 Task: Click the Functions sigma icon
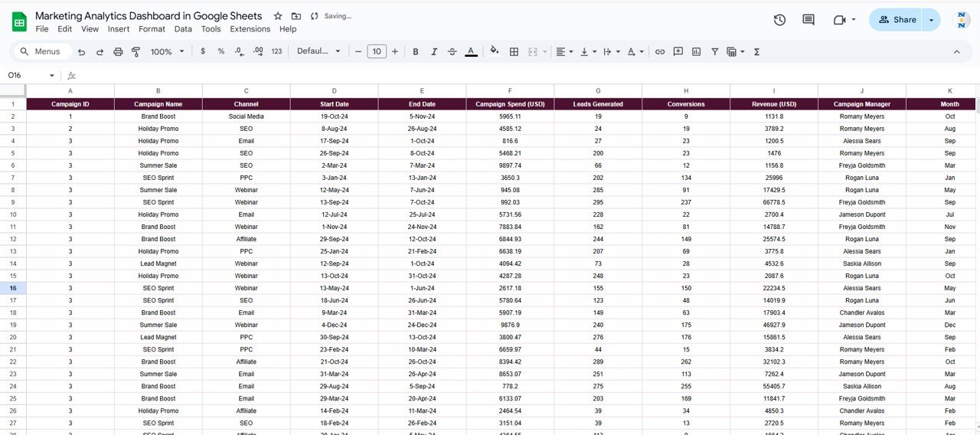coord(756,51)
